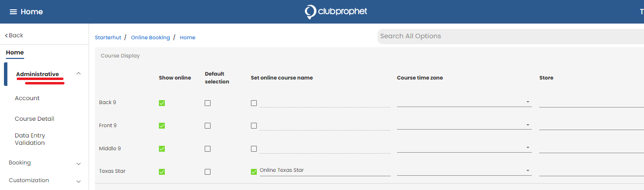This screenshot has height=190, width=644.
Task: Click the Course Display section heading
Action: click(120, 56)
